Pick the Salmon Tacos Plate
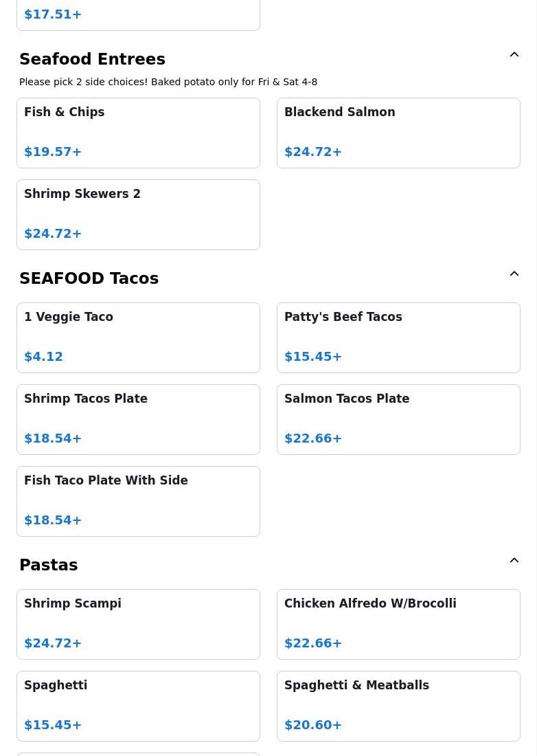Image resolution: width=537 pixels, height=756 pixels. (398, 419)
